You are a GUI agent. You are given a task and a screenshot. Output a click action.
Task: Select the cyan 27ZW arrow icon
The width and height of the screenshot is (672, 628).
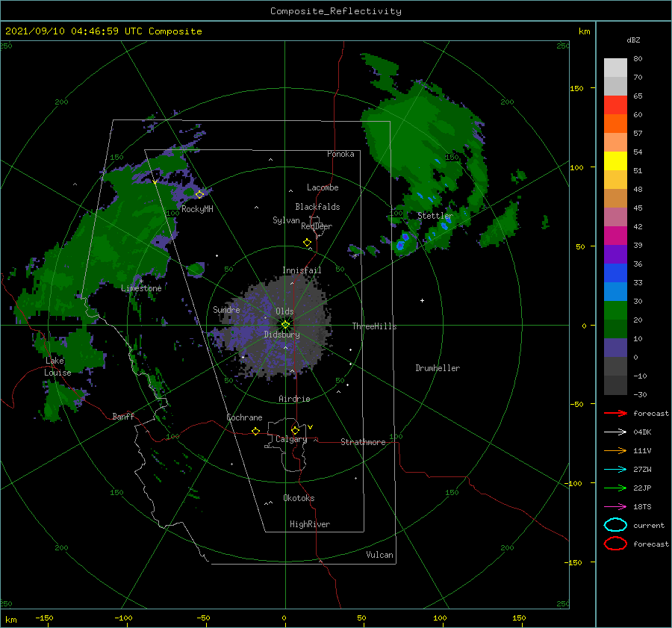tap(615, 470)
